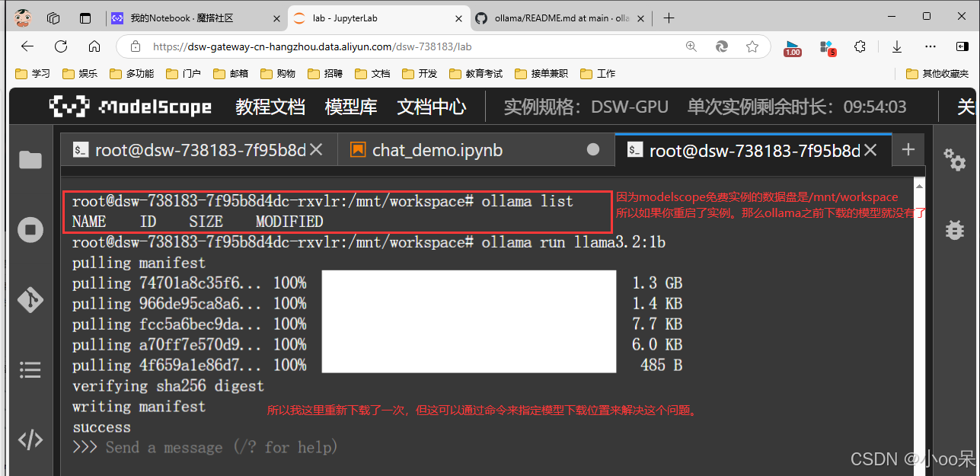Open the 教程文档 link

(x=270, y=107)
